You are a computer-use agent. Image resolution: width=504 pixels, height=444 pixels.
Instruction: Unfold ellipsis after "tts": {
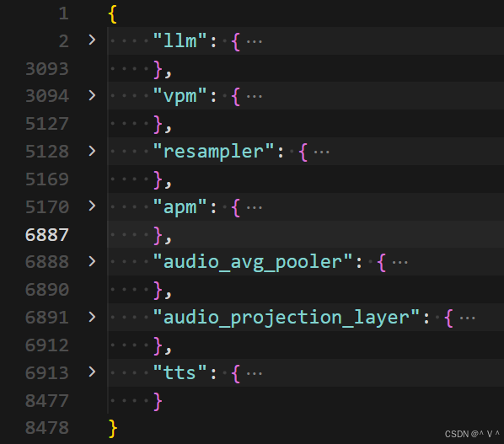[255, 373]
